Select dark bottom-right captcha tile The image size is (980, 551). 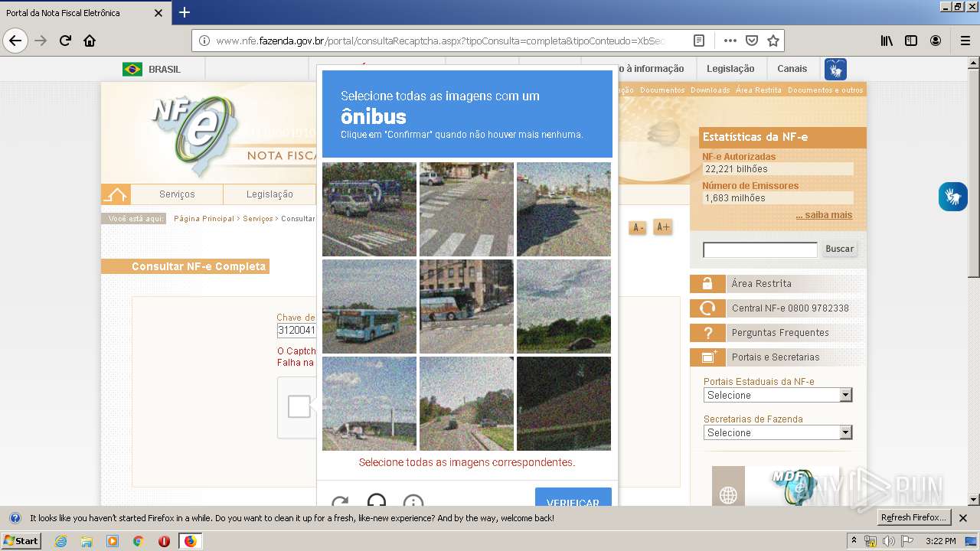(x=563, y=403)
